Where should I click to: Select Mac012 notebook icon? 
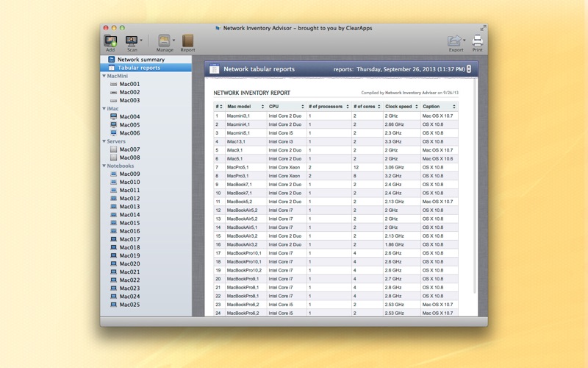tap(113, 198)
